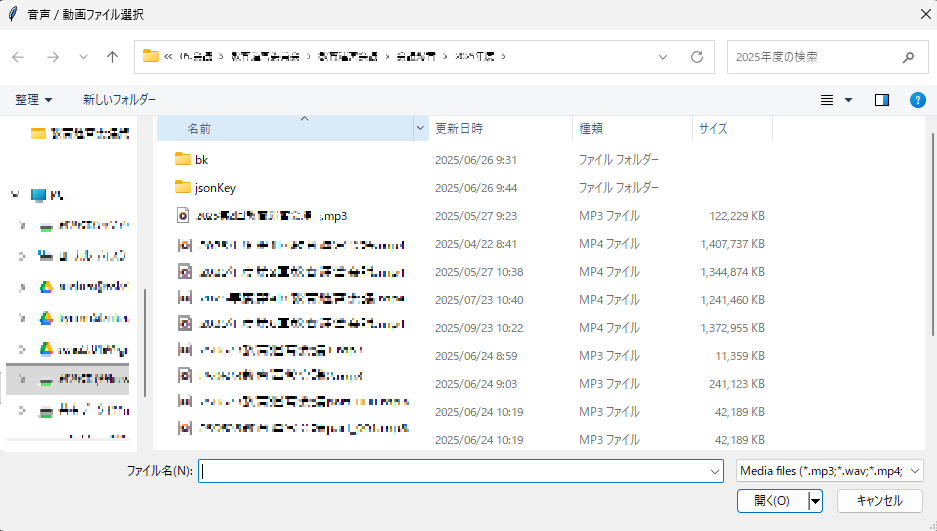Viewport: 937px width, 531px height.
Task: Expand the third Google Drive entry
Action: pyautogui.click(x=22, y=349)
